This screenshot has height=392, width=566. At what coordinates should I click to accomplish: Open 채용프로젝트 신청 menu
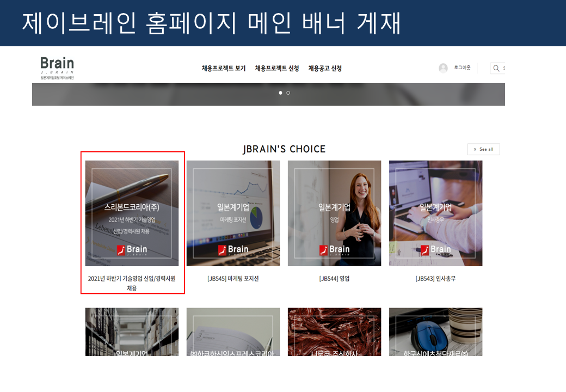click(x=277, y=68)
